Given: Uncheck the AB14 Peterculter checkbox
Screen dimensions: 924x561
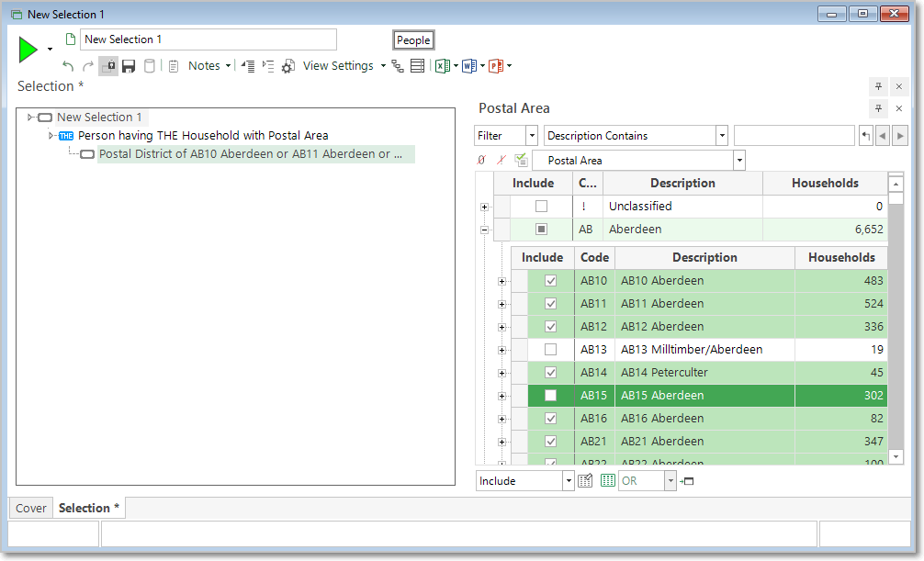Looking at the screenshot, I should [550, 373].
